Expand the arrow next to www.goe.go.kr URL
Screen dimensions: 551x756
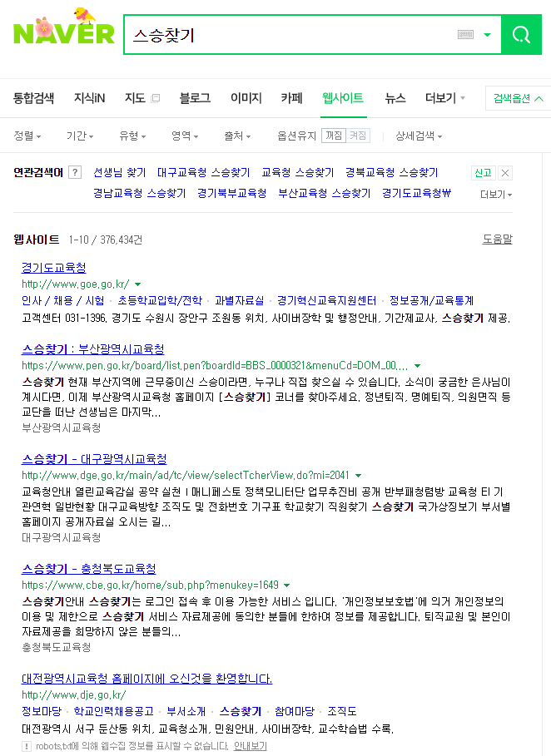(x=137, y=284)
